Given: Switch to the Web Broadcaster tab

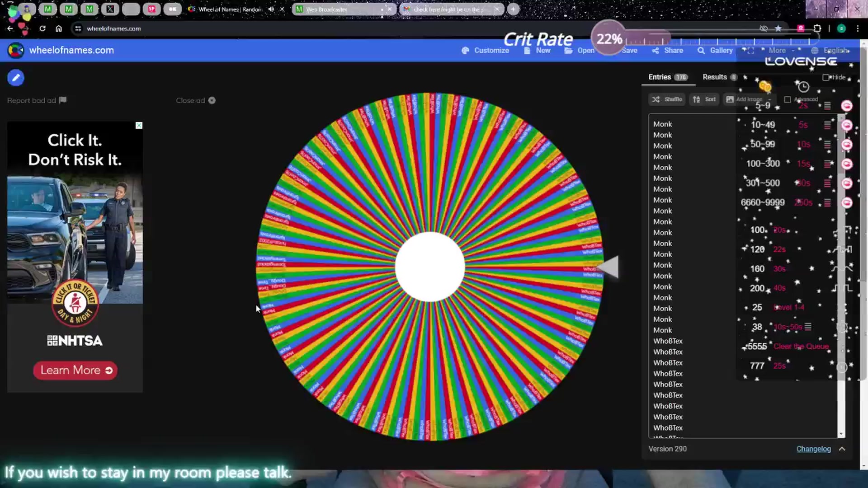Looking at the screenshot, I should click(344, 9).
